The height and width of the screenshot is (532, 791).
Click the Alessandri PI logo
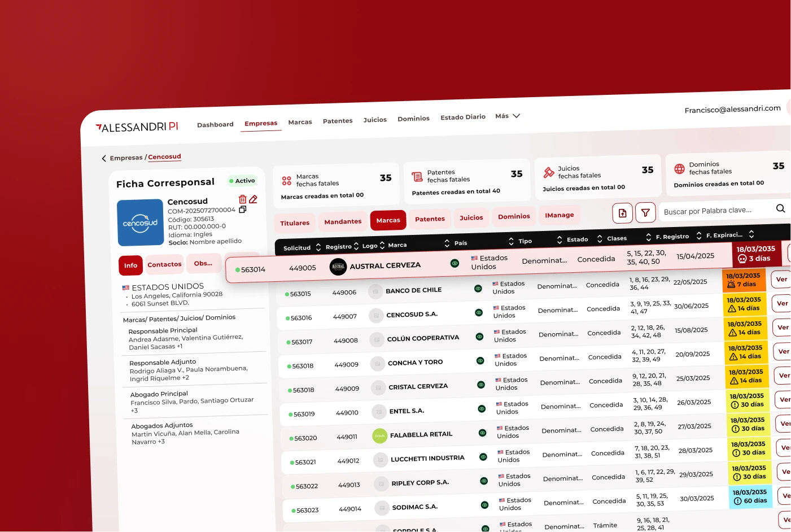point(137,127)
